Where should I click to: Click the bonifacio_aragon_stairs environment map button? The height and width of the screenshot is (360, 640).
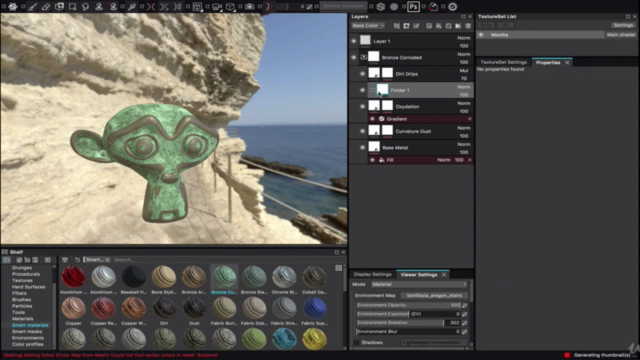pyautogui.click(x=434, y=295)
